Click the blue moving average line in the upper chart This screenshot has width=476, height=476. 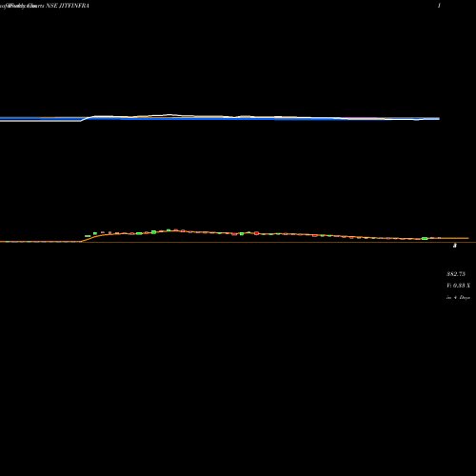(x=220, y=119)
